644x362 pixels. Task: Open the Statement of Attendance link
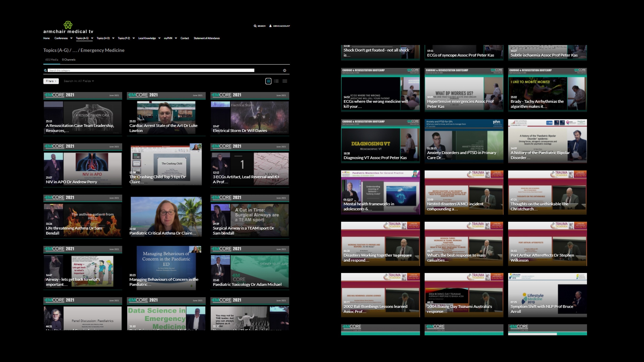tap(207, 38)
